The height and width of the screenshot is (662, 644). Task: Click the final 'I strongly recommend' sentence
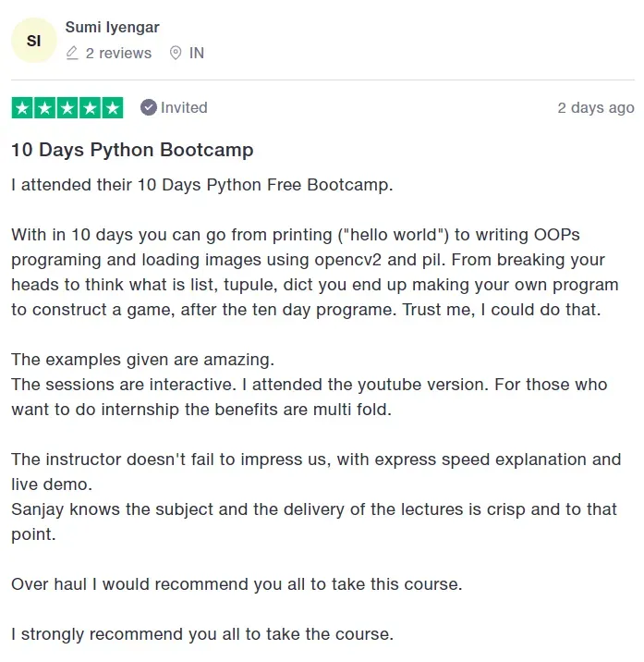pos(202,634)
